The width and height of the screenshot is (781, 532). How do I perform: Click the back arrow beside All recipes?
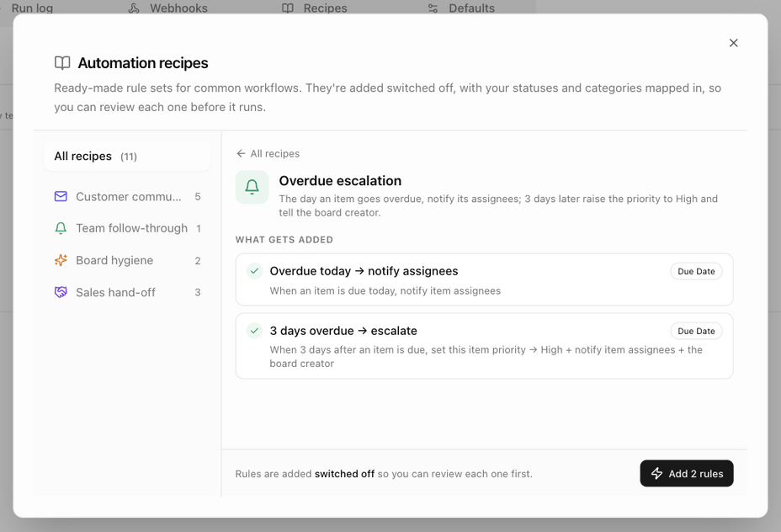coord(241,153)
